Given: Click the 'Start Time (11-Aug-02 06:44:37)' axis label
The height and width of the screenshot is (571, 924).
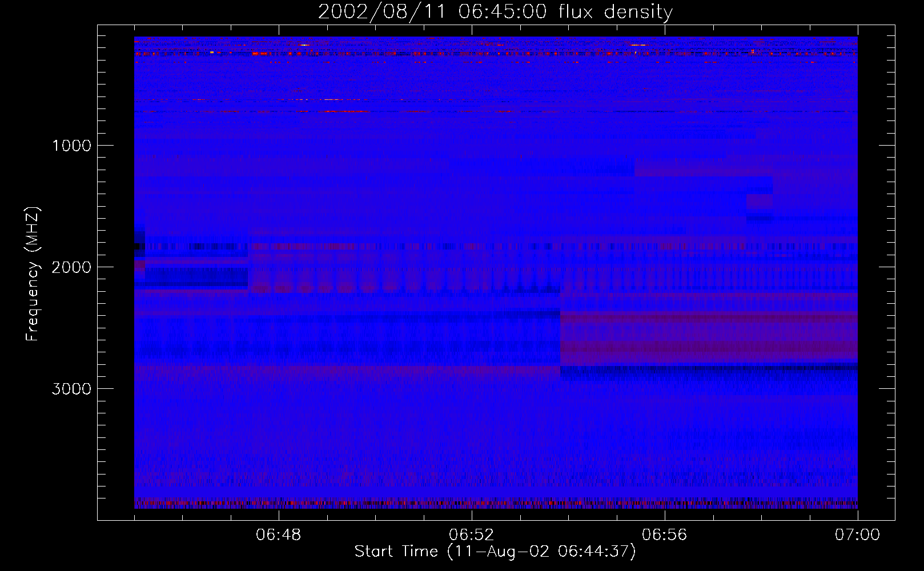Looking at the screenshot, I should (x=495, y=552).
